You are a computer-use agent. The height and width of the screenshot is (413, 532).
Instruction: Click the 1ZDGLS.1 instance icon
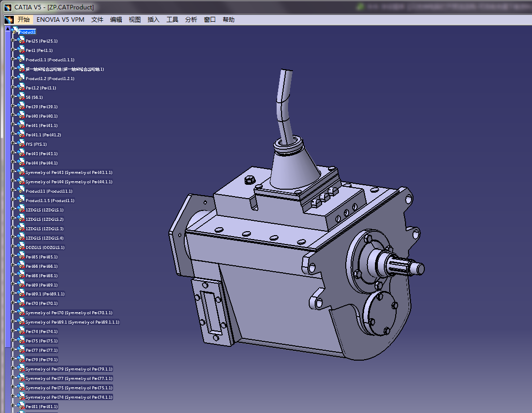(21, 209)
